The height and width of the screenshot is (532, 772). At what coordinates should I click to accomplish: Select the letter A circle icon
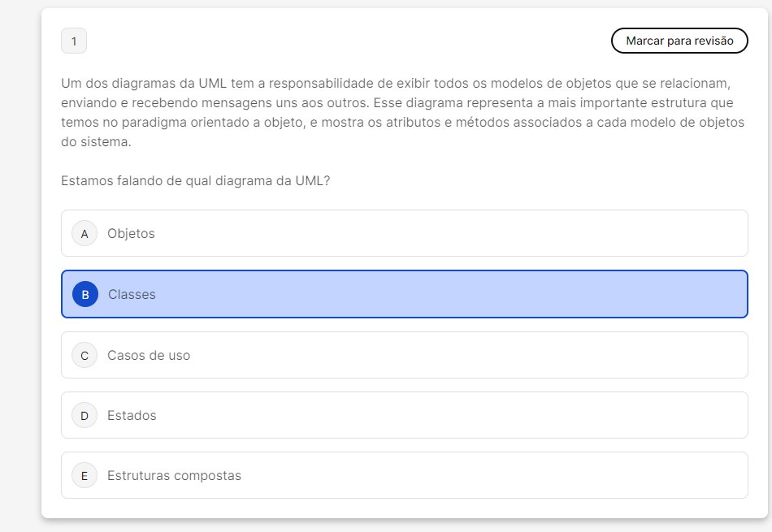(85, 234)
